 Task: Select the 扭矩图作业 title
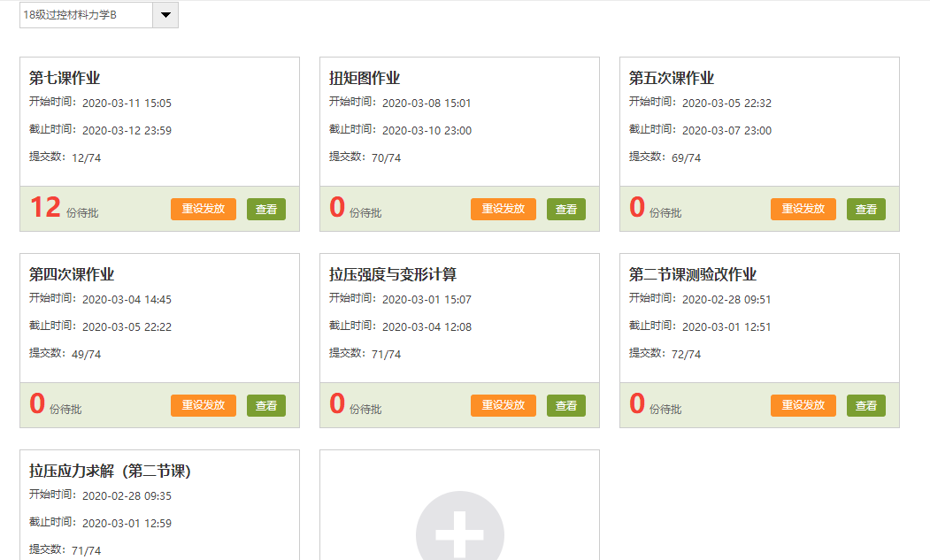click(x=365, y=78)
